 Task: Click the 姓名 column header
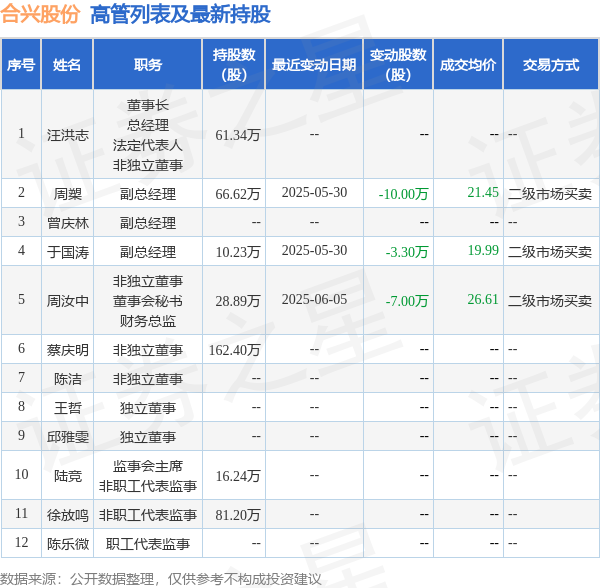tap(67, 65)
